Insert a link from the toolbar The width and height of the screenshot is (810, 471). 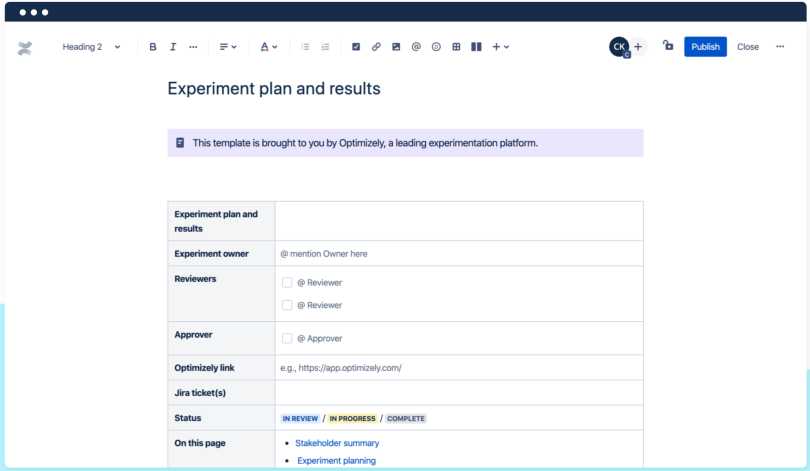click(376, 47)
